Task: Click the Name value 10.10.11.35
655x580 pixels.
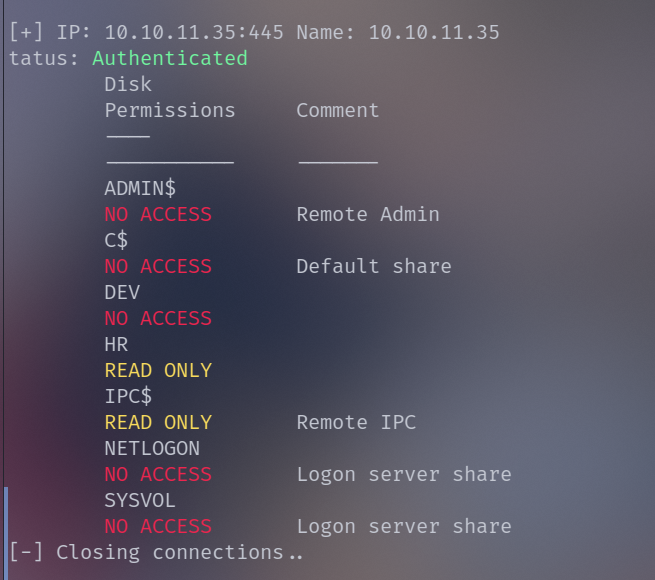Action: pos(434,33)
